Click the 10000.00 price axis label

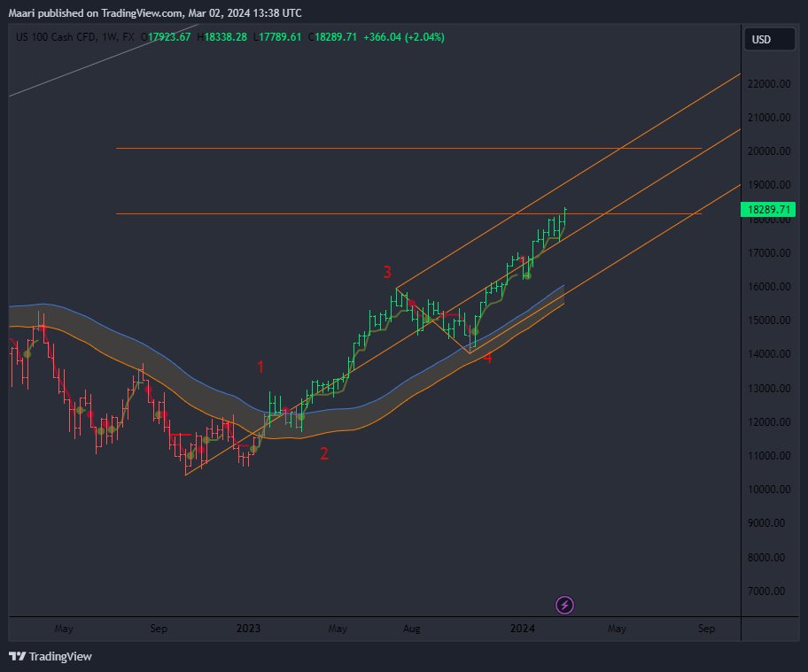769,490
